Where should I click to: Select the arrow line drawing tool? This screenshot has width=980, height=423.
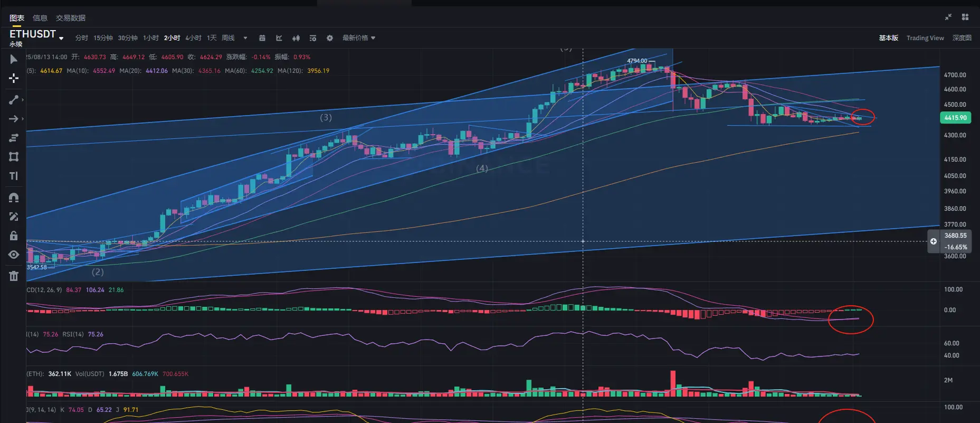14,119
